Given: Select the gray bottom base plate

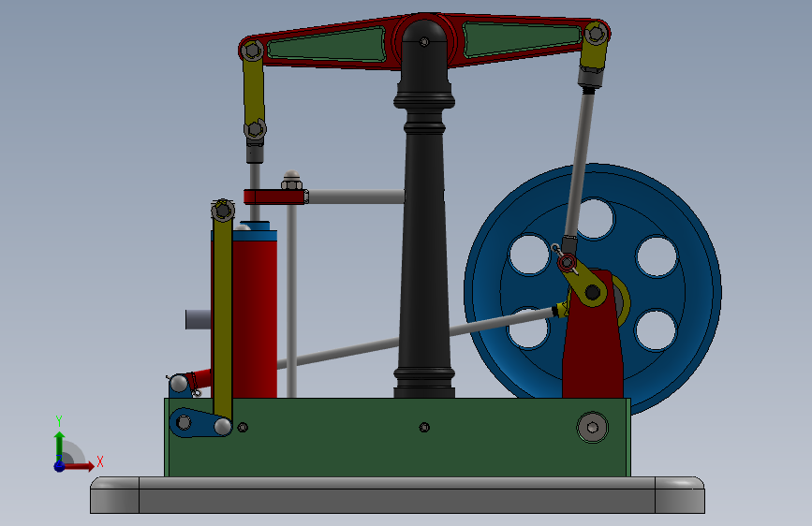Looking at the screenshot, I should [397, 495].
